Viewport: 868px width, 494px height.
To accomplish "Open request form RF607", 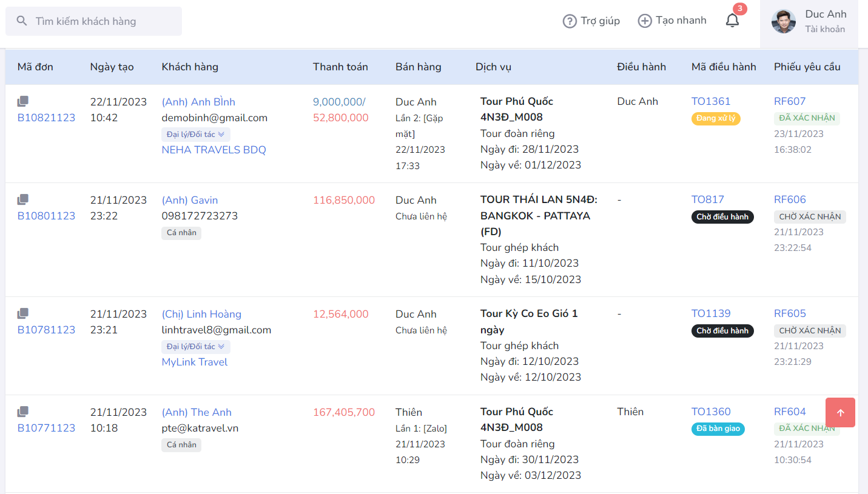I will coord(790,101).
